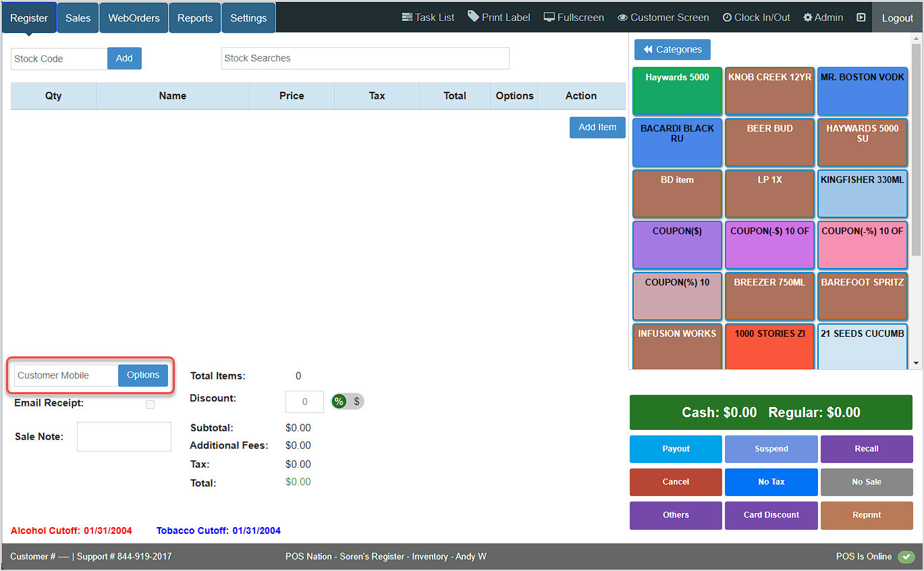Switch to the Reports tab
This screenshot has width=924, height=571.
click(x=194, y=17)
